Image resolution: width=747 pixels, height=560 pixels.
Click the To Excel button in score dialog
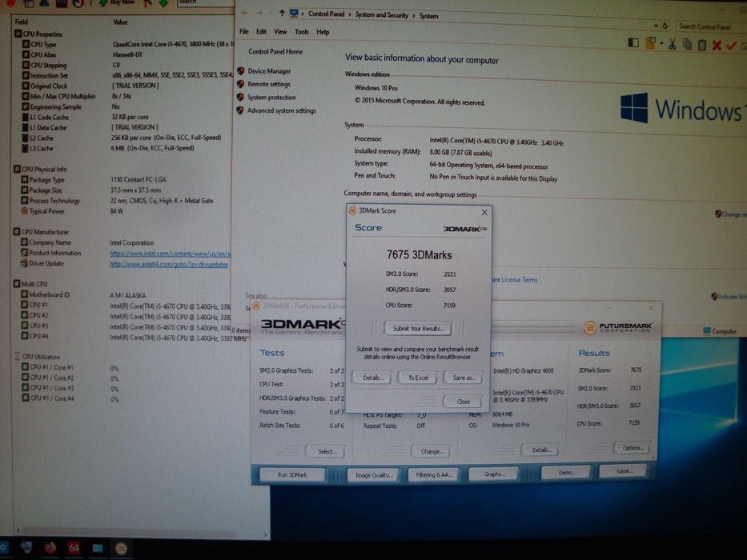pyautogui.click(x=418, y=378)
